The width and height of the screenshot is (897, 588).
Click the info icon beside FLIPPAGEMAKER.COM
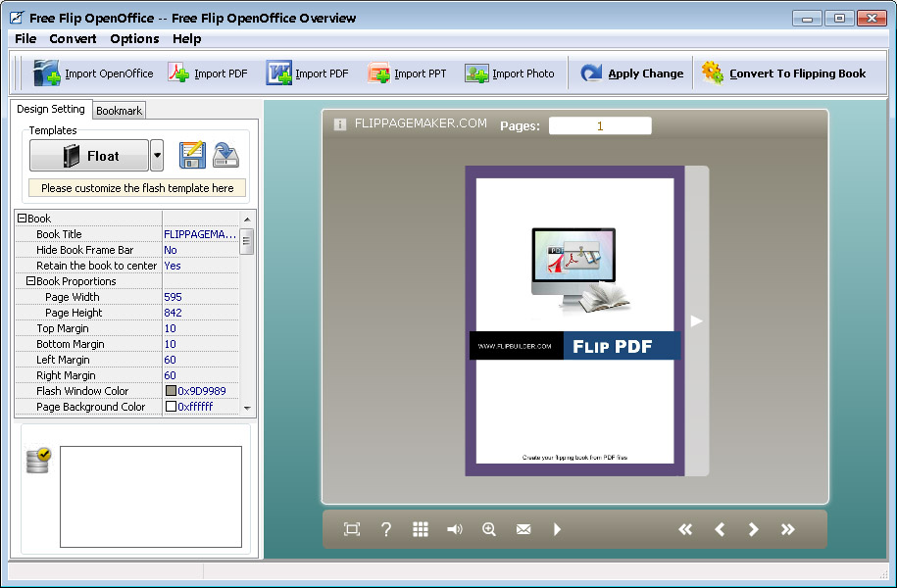(340, 124)
